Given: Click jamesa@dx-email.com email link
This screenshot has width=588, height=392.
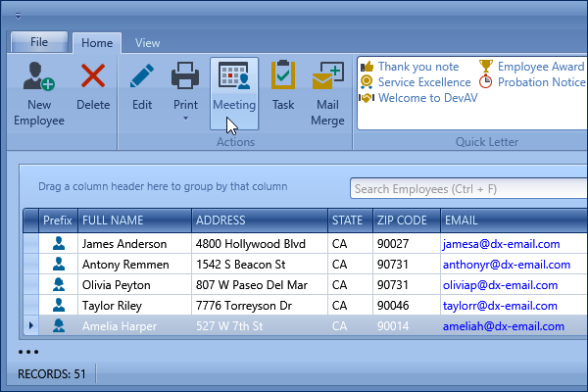Looking at the screenshot, I should point(501,243).
